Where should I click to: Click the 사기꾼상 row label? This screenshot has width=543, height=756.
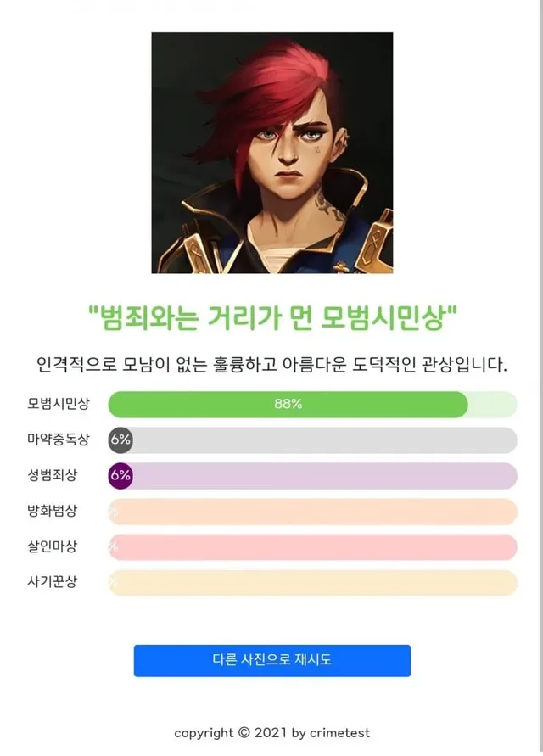(x=53, y=582)
